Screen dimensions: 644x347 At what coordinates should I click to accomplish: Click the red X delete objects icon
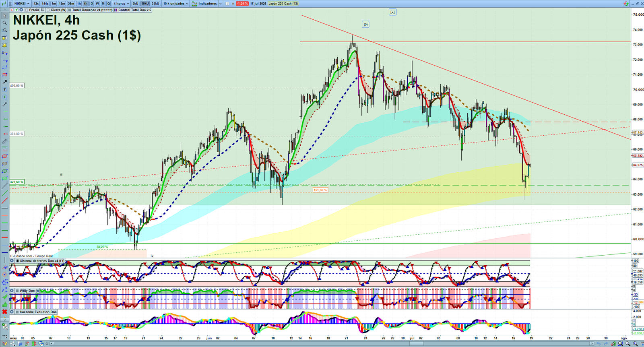[5, 312]
